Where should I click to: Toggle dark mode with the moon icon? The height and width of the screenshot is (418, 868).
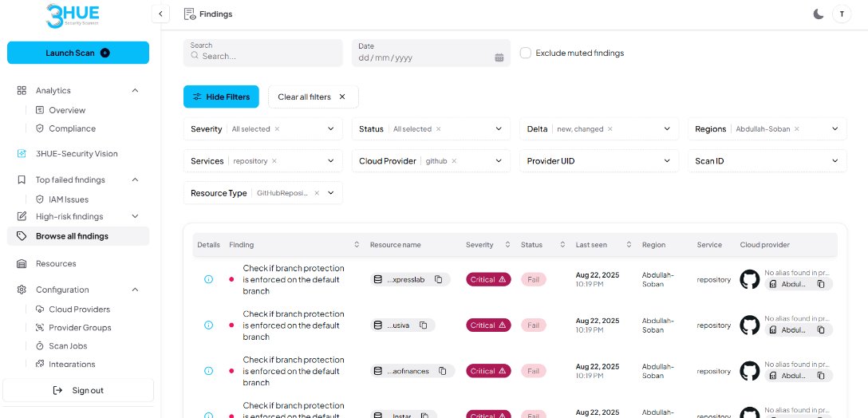click(x=818, y=14)
